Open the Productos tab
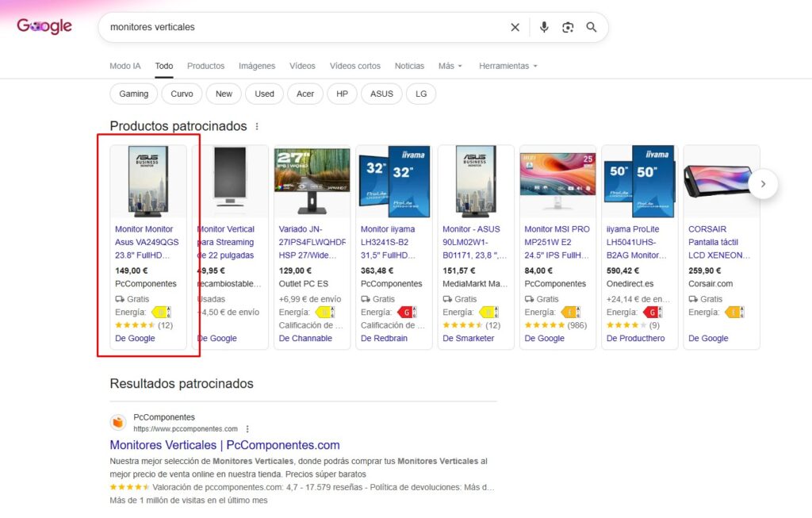Screen dimensions: 812x518 pos(205,66)
